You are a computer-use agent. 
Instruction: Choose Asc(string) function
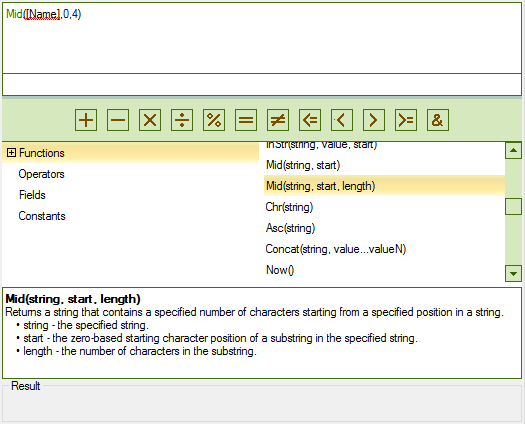[384, 228]
